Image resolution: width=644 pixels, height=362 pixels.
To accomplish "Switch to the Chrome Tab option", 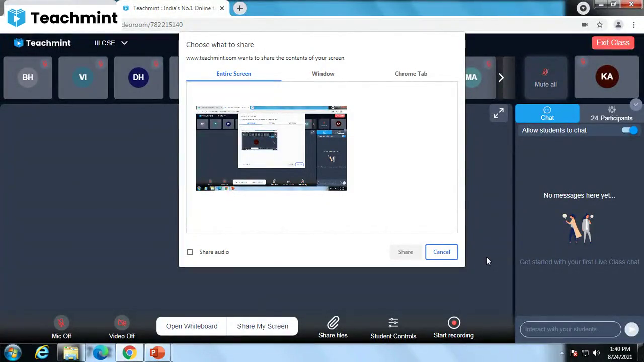I will tap(411, 74).
